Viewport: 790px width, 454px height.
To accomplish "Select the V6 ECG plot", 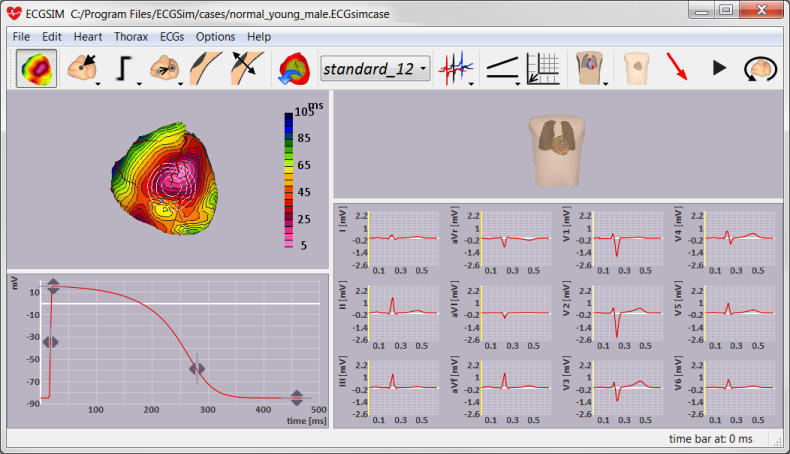I will (x=739, y=387).
